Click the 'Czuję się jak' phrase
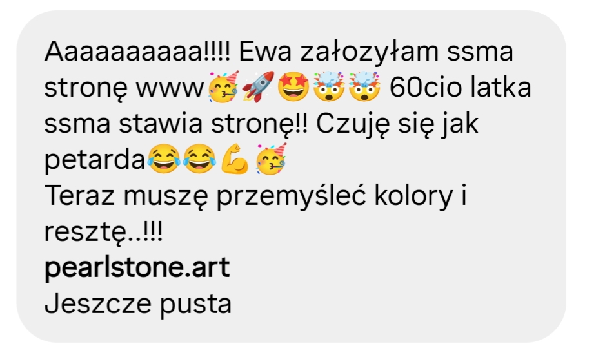Viewport: 605px width, 364px height. point(397,124)
